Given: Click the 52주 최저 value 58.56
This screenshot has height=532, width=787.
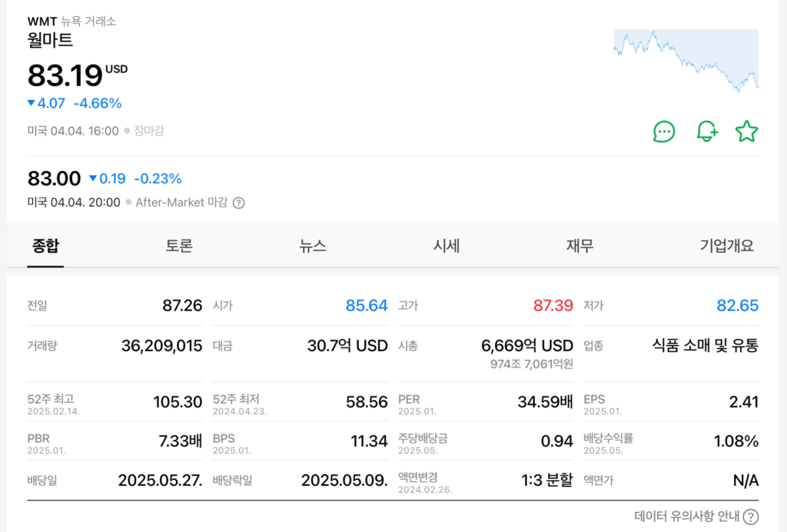Looking at the screenshot, I should pyautogui.click(x=367, y=402).
